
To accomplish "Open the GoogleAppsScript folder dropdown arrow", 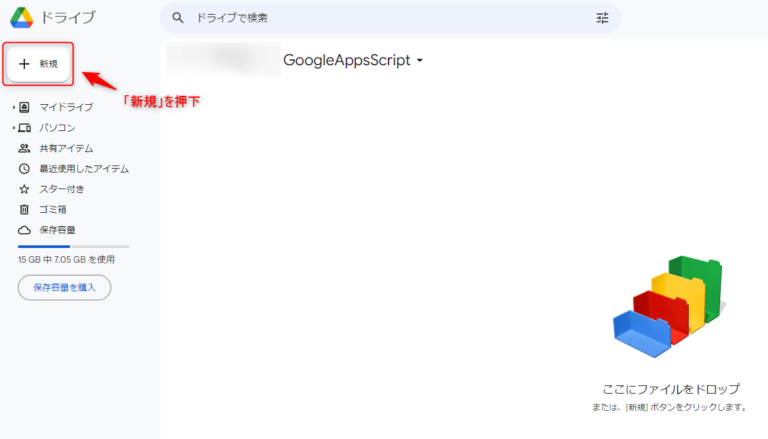I will (x=420, y=61).
